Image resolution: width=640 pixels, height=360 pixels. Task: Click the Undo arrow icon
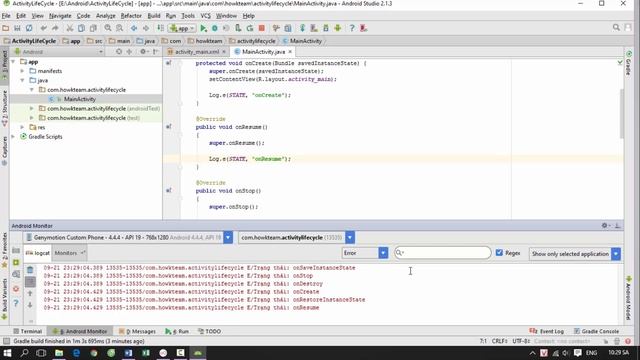point(44,28)
